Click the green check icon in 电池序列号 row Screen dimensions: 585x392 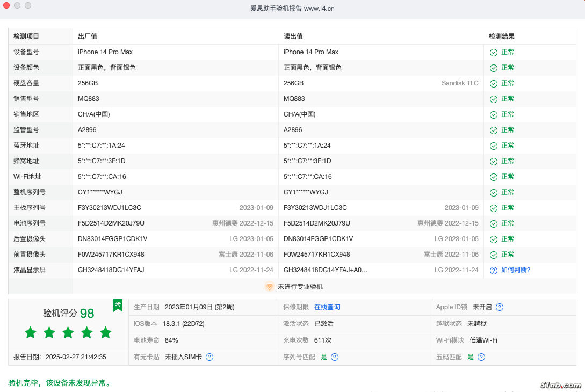point(493,224)
